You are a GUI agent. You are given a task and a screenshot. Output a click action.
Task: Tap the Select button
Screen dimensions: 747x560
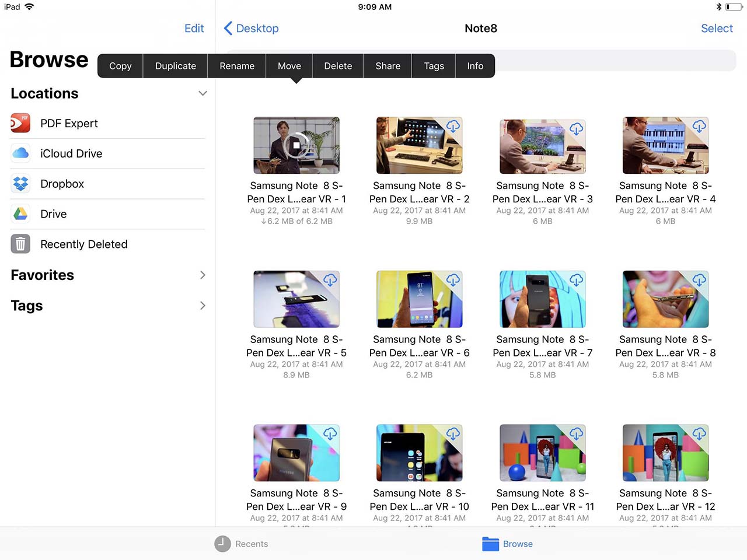tap(717, 28)
